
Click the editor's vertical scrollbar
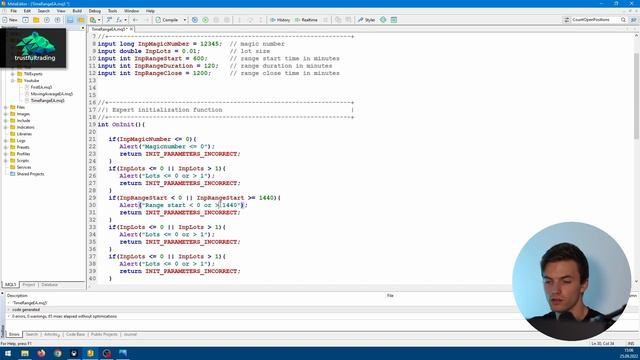coord(636,96)
